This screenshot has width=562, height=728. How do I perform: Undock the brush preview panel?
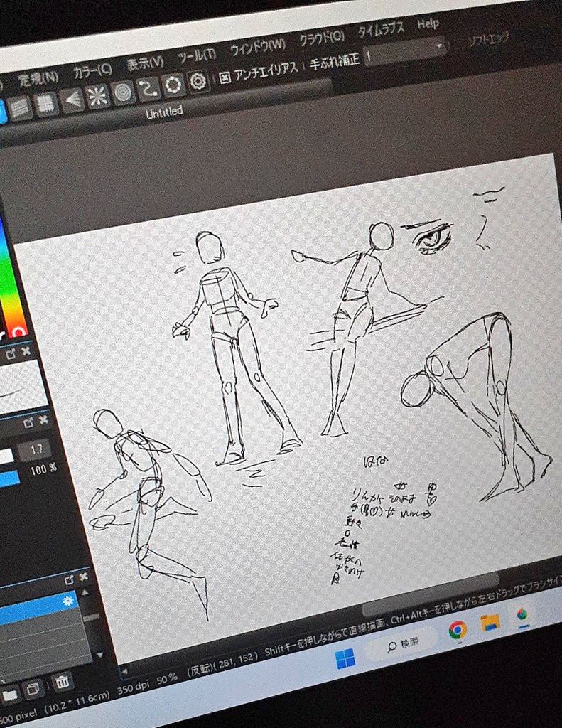tap(11, 355)
